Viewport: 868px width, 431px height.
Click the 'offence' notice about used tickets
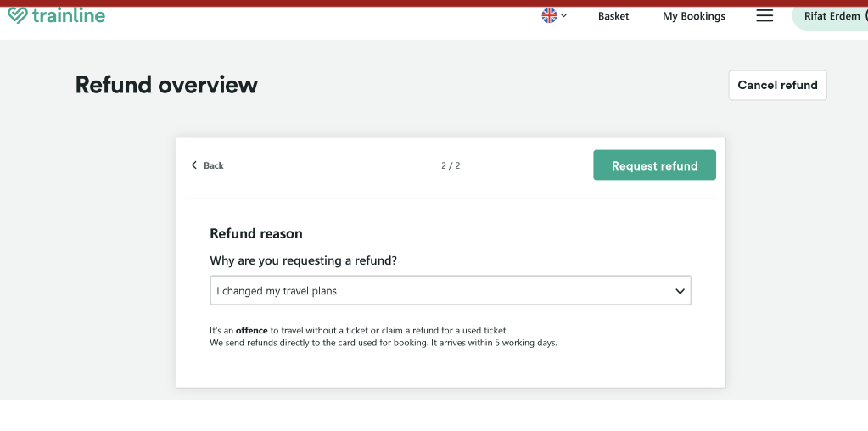[x=359, y=331]
